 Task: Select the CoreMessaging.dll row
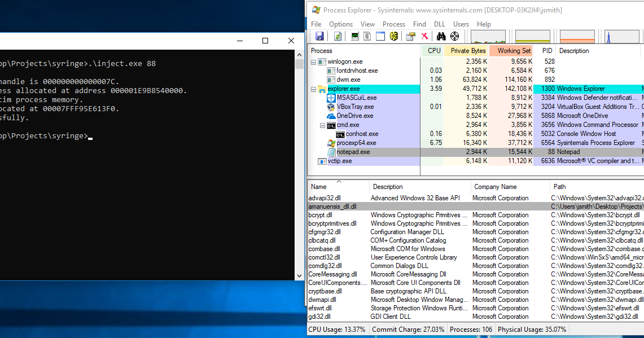476,274
